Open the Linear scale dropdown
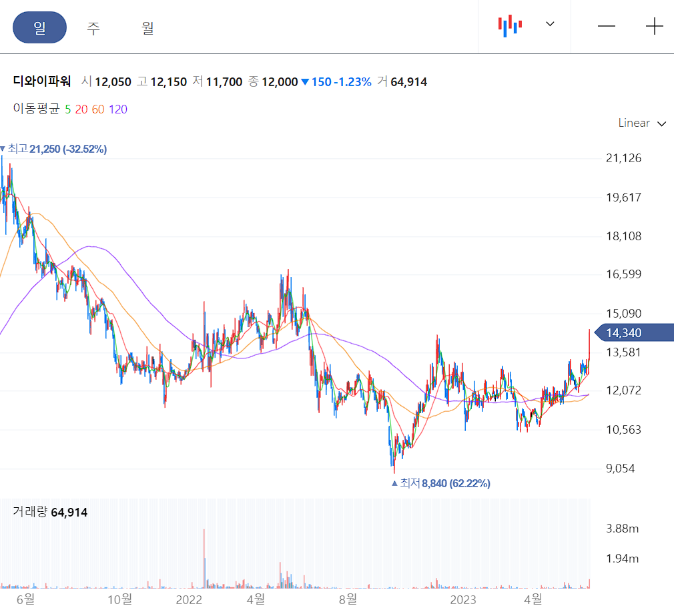The height and width of the screenshot is (616, 674). tap(642, 123)
